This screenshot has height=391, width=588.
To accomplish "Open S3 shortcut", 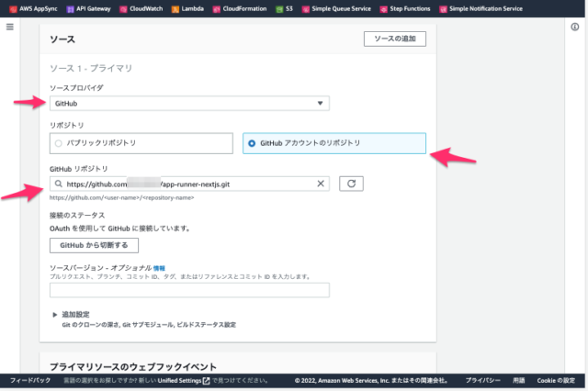I will click(x=284, y=8).
